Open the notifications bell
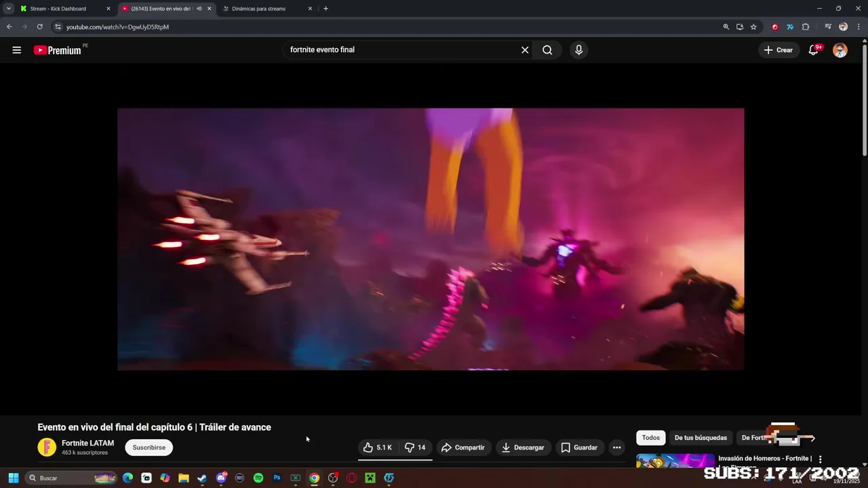The height and width of the screenshot is (488, 868). (814, 50)
